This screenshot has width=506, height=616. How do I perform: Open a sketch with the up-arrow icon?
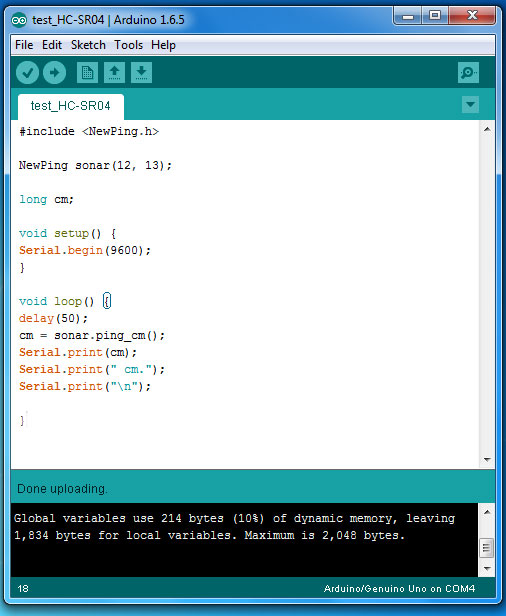pyautogui.click(x=114, y=73)
